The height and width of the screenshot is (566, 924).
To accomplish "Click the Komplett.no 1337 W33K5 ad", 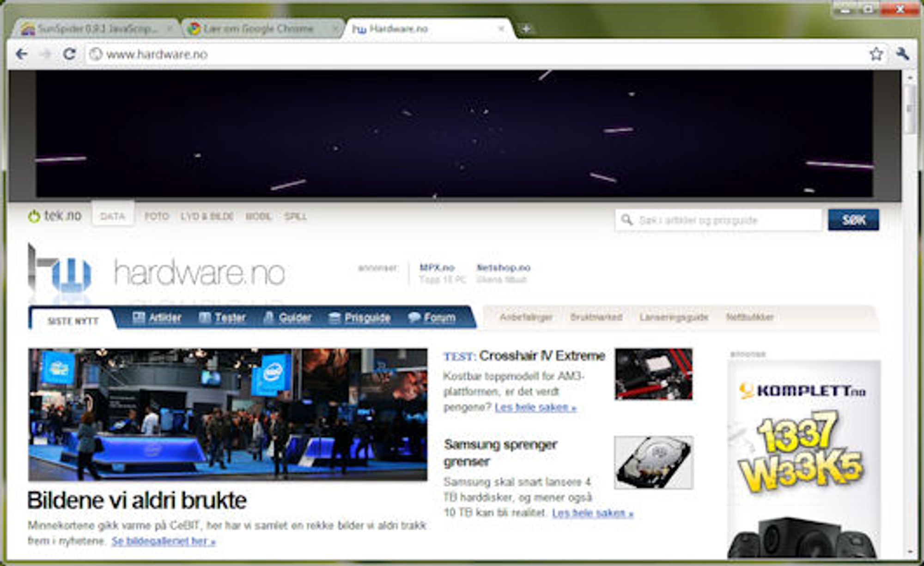I will pos(804,459).
